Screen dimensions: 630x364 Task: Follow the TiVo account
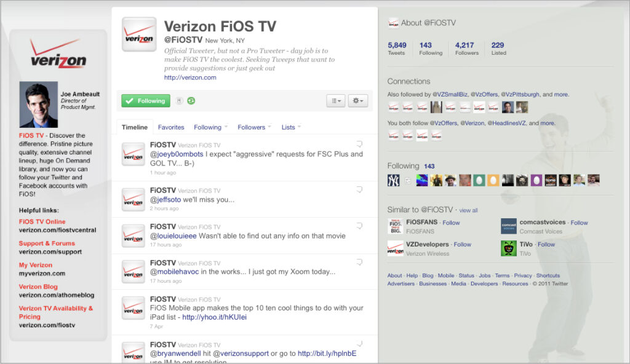coord(546,244)
